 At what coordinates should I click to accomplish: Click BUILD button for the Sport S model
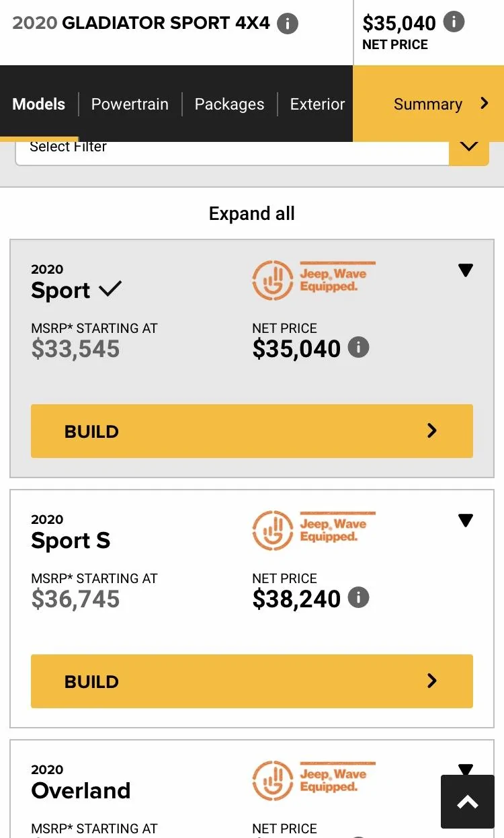pyautogui.click(x=252, y=681)
